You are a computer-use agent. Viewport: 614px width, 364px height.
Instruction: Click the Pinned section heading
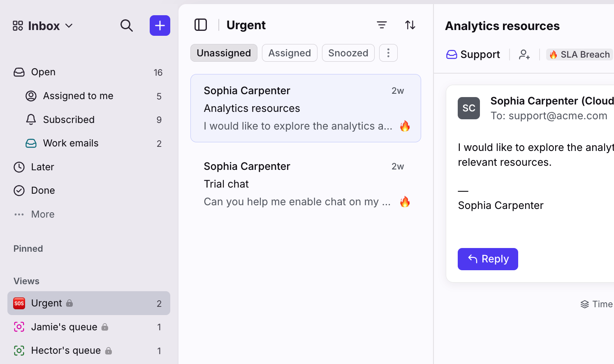[x=28, y=248]
